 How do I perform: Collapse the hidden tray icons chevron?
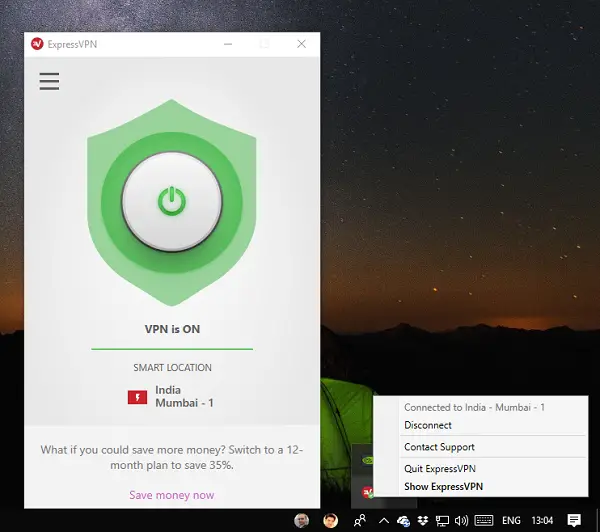tap(384, 521)
